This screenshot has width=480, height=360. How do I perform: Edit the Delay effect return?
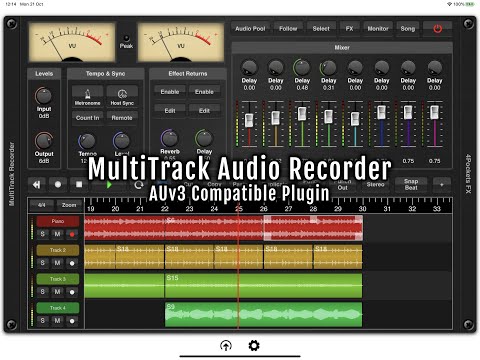(x=204, y=111)
